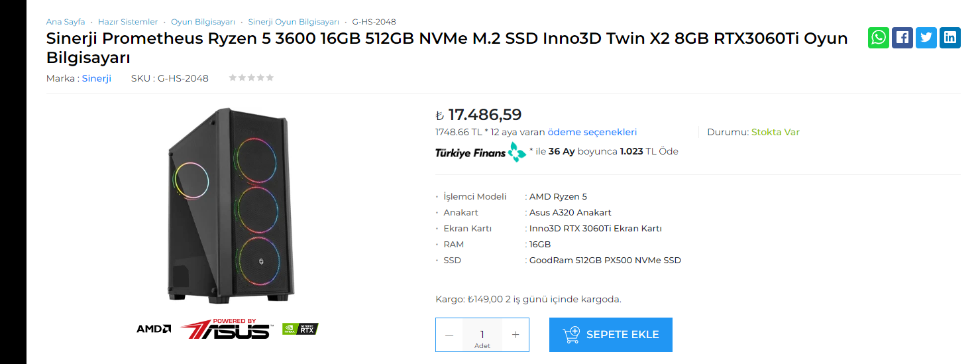Share product on LinkedIn

tap(950, 38)
